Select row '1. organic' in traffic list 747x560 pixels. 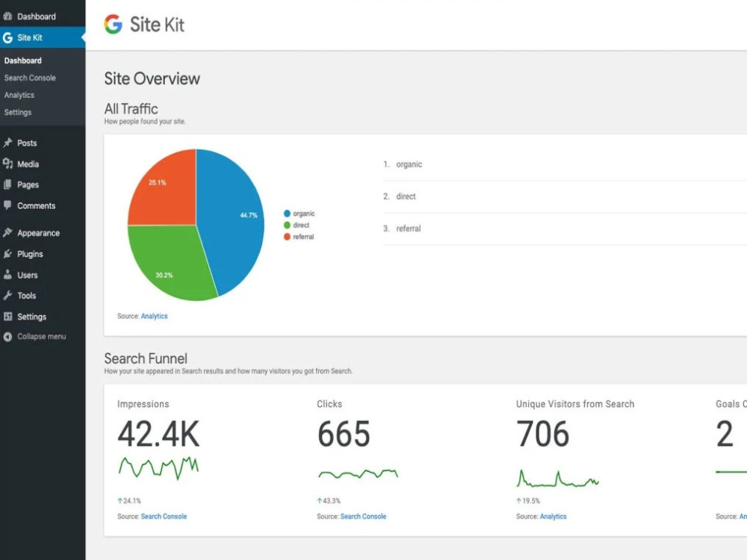(x=565, y=164)
